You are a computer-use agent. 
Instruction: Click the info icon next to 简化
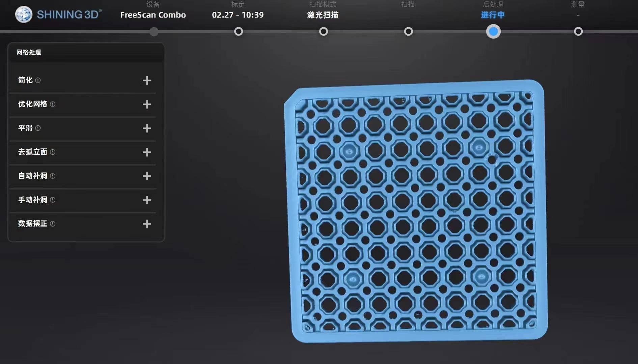click(38, 80)
